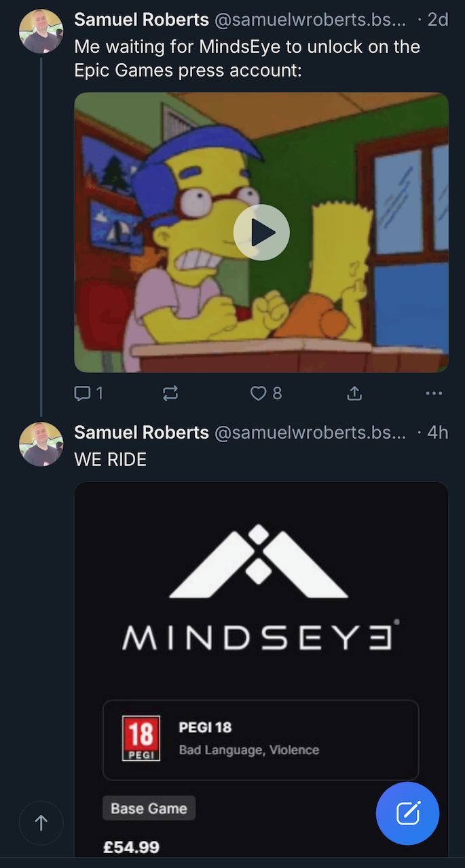Open Samuel Roberts name on first post
This screenshot has width=465, height=868.
pos(141,20)
